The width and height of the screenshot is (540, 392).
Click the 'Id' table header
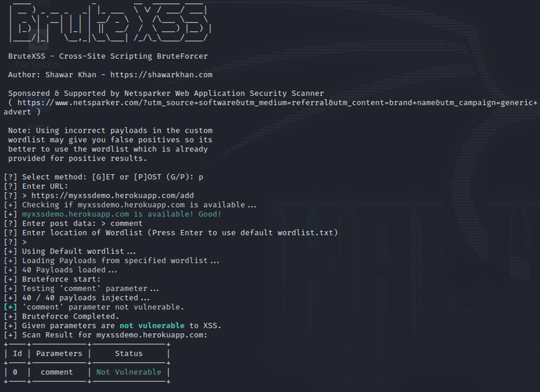pos(17,353)
